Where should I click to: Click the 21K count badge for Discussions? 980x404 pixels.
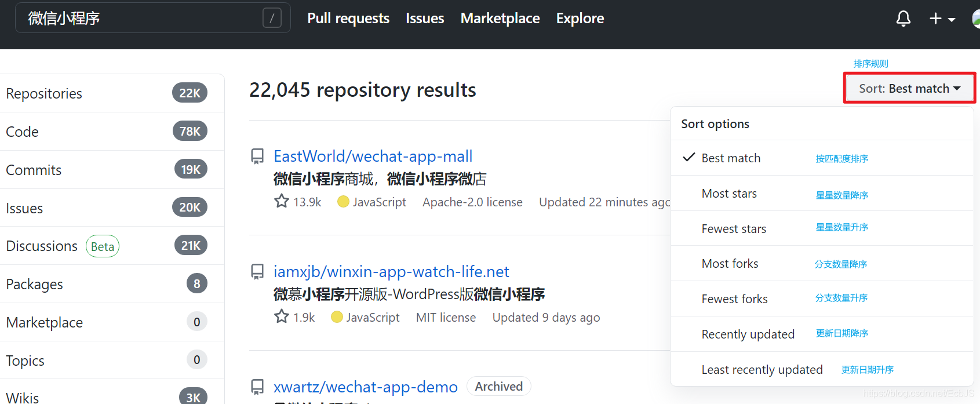[191, 245]
